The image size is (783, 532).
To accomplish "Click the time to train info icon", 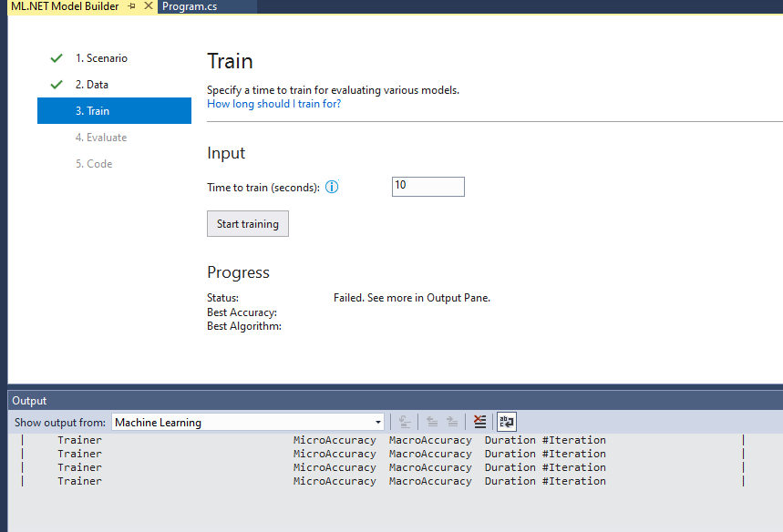I will 332,187.
